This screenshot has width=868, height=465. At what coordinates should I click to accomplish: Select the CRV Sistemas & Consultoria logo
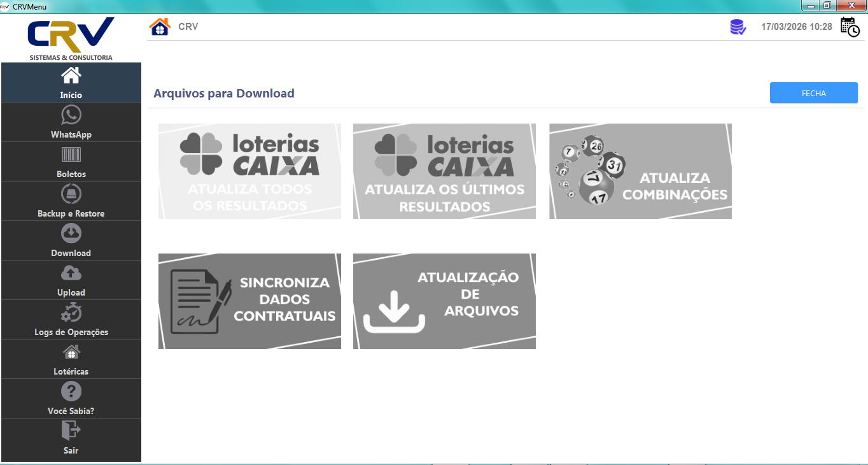(x=71, y=39)
